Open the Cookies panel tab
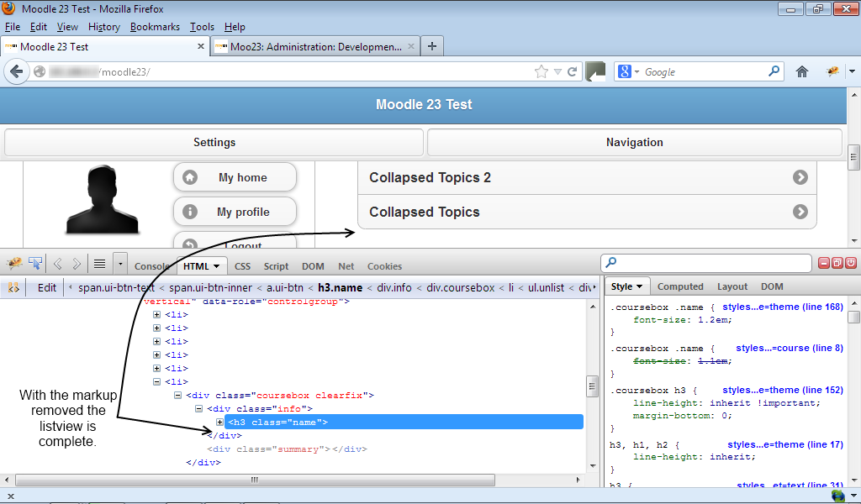Image resolution: width=861 pixels, height=504 pixels. coord(384,266)
